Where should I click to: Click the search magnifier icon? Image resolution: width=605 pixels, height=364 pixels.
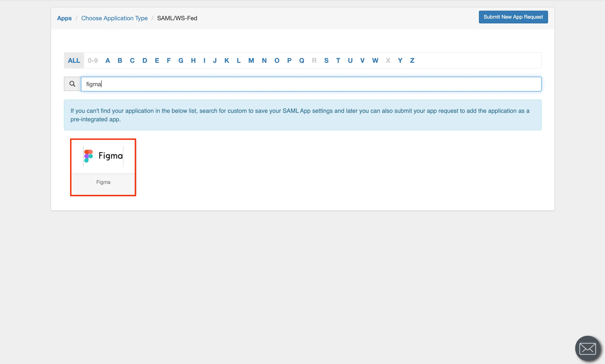(x=72, y=84)
